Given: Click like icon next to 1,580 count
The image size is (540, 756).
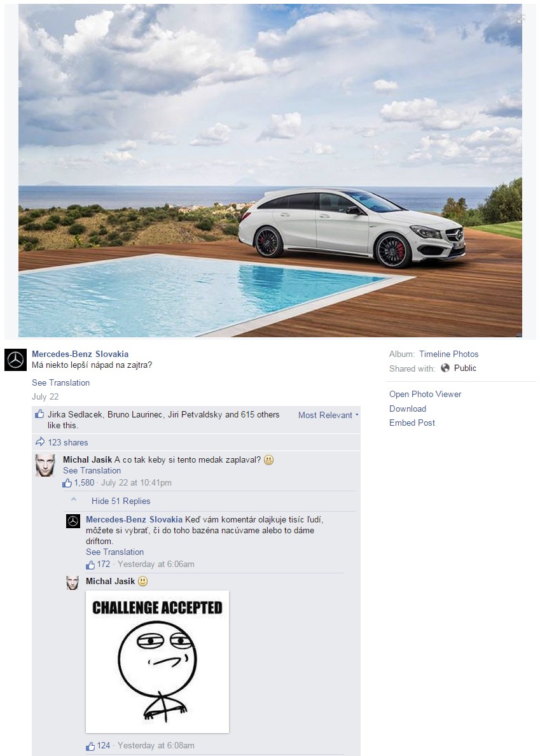Looking at the screenshot, I should (x=67, y=482).
